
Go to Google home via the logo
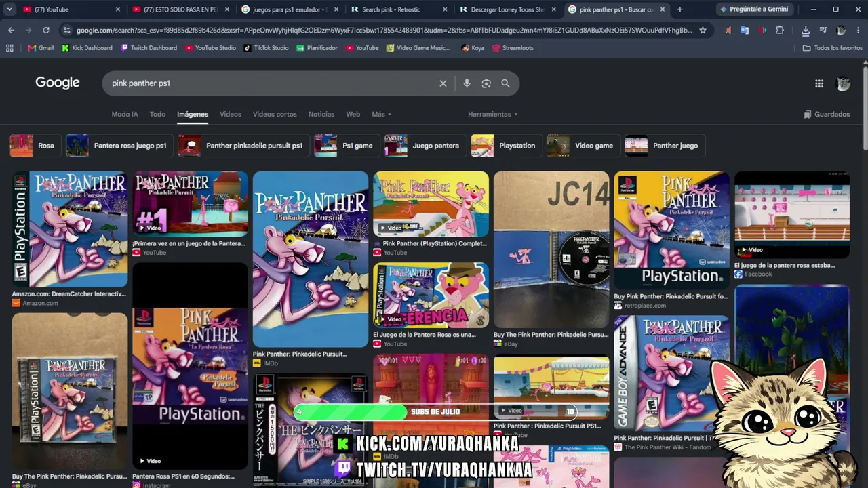[58, 83]
